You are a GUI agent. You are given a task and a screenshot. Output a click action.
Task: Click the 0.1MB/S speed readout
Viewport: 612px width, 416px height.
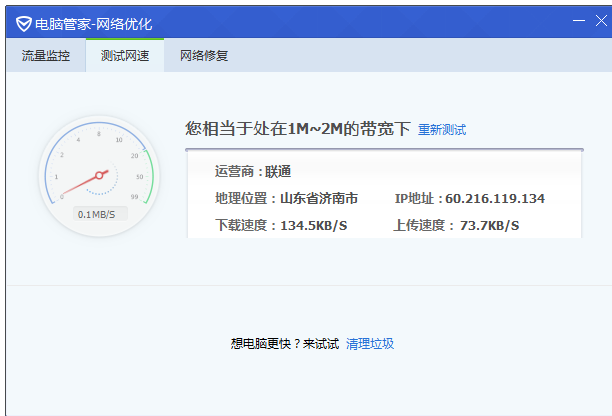click(x=96, y=214)
